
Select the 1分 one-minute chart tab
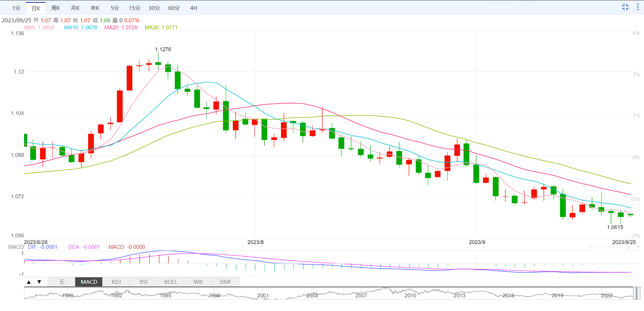16,8
